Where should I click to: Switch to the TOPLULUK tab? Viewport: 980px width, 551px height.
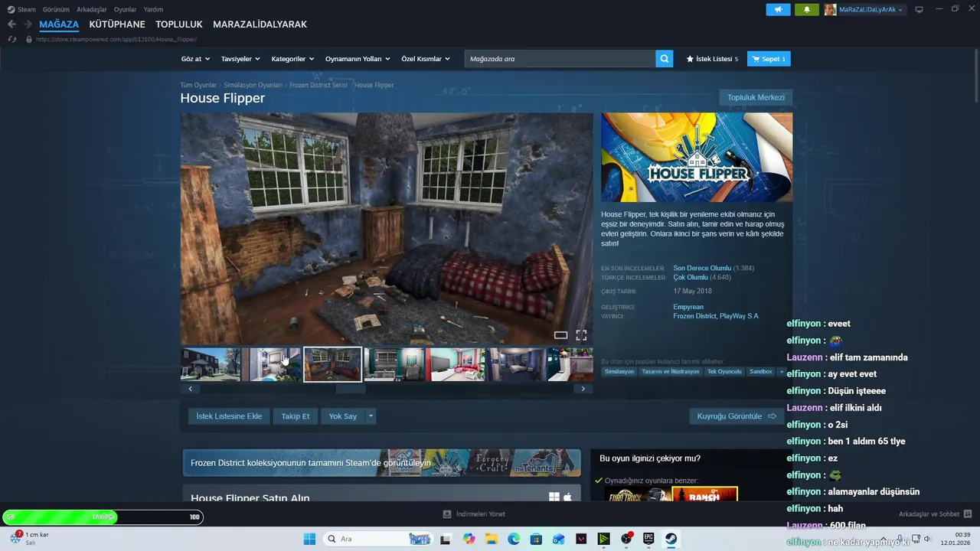[x=179, y=24]
